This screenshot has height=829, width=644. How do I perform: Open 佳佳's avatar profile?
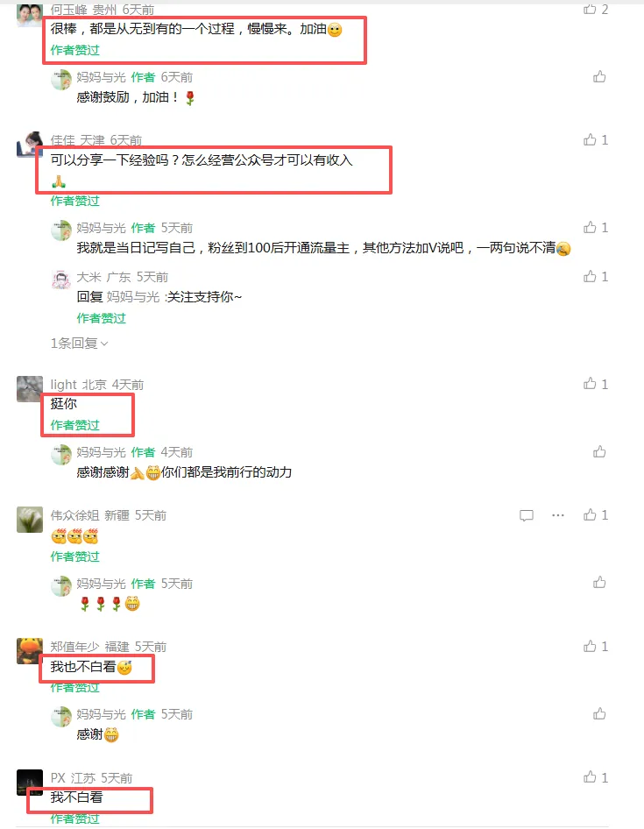point(30,145)
